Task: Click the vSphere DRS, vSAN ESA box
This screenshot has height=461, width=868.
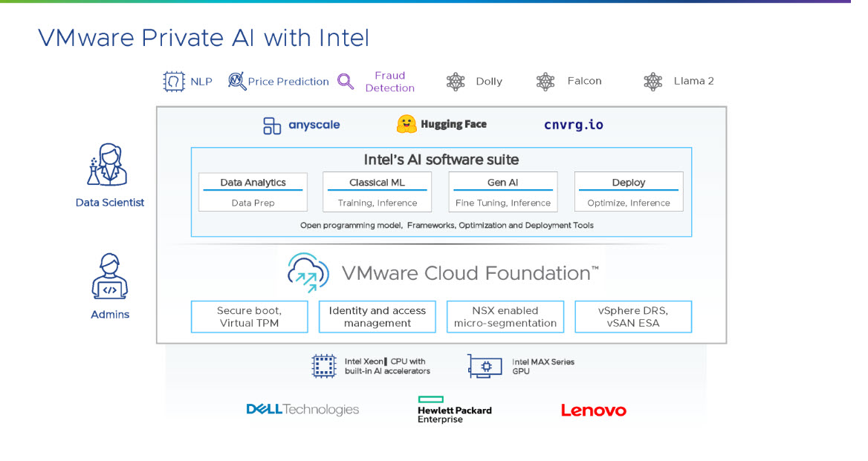Action: click(x=633, y=317)
